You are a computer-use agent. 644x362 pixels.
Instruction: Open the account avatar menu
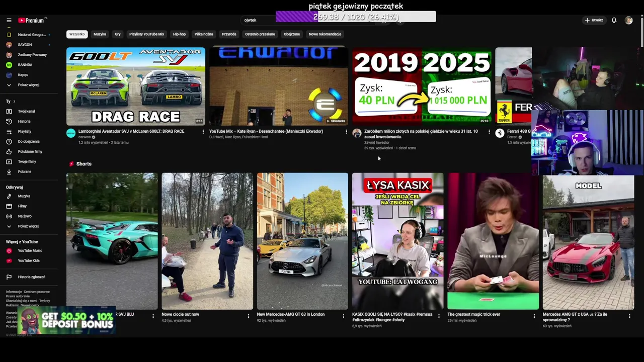(x=628, y=20)
